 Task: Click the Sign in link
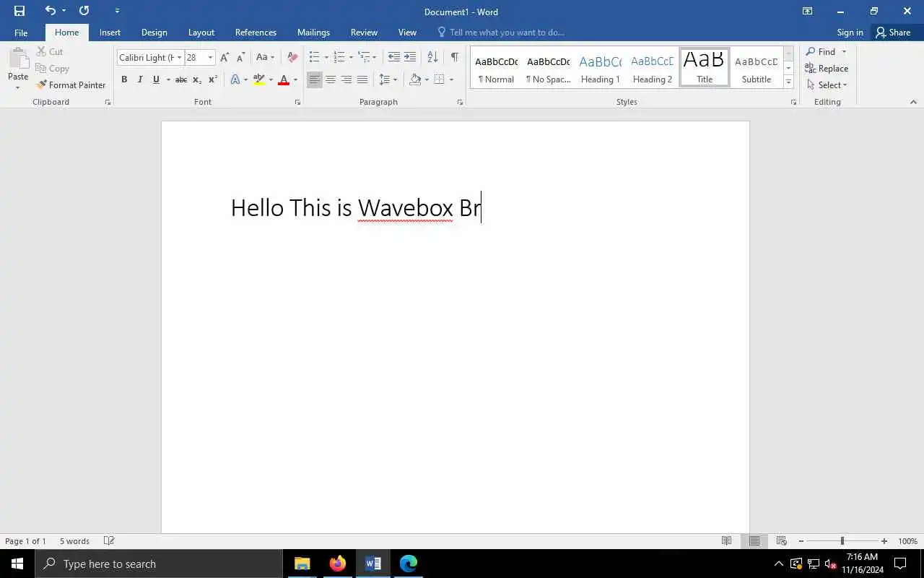tap(850, 33)
